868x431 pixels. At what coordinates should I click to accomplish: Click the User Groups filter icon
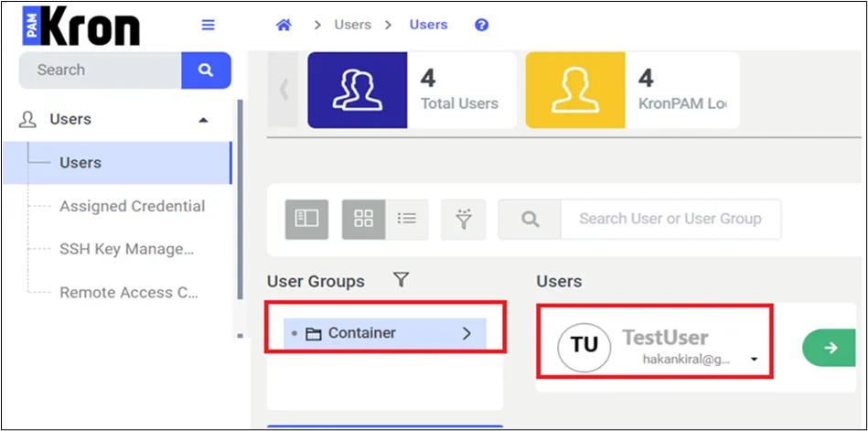(401, 280)
